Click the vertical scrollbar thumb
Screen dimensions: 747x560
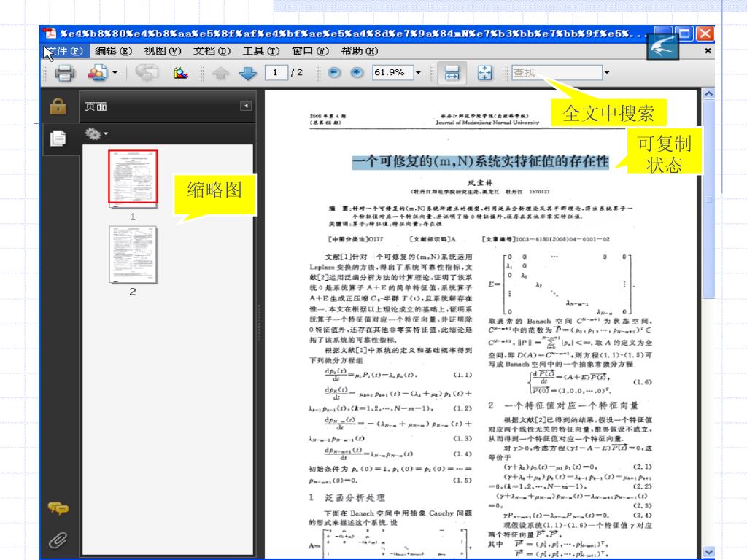[709, 199]
